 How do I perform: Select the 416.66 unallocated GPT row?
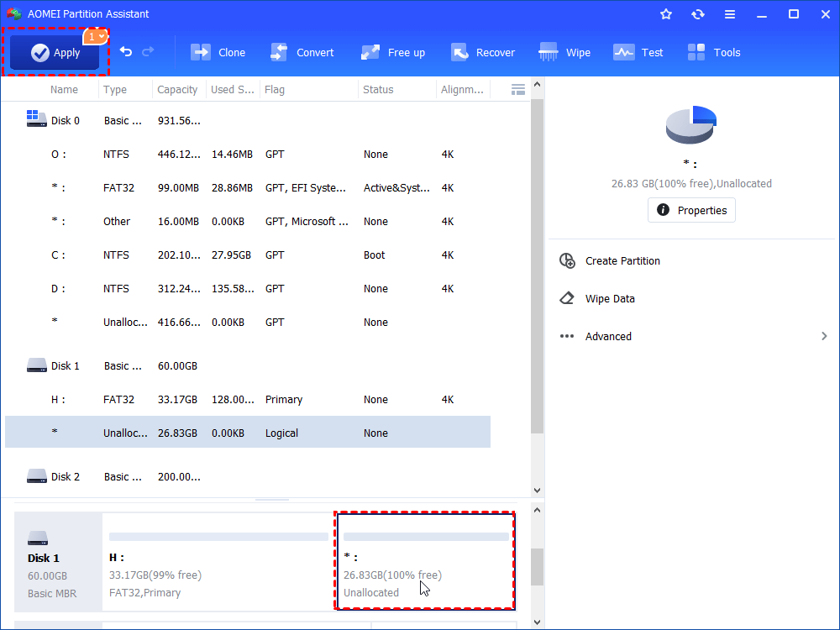tap(248, 322)
